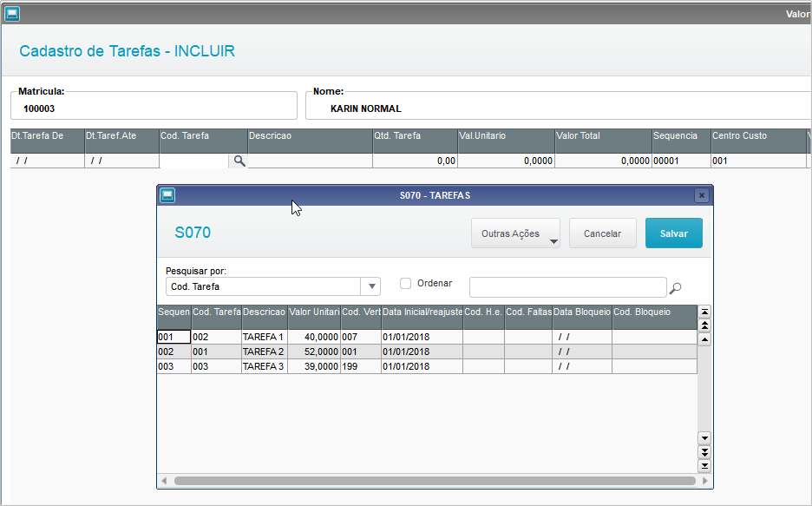The width and height of the screenshot is (812, 506).
Task: Click the Data Bloqueio cell in TAREFA 1 row
Action: pyautogui.click(x=582, y=337)
